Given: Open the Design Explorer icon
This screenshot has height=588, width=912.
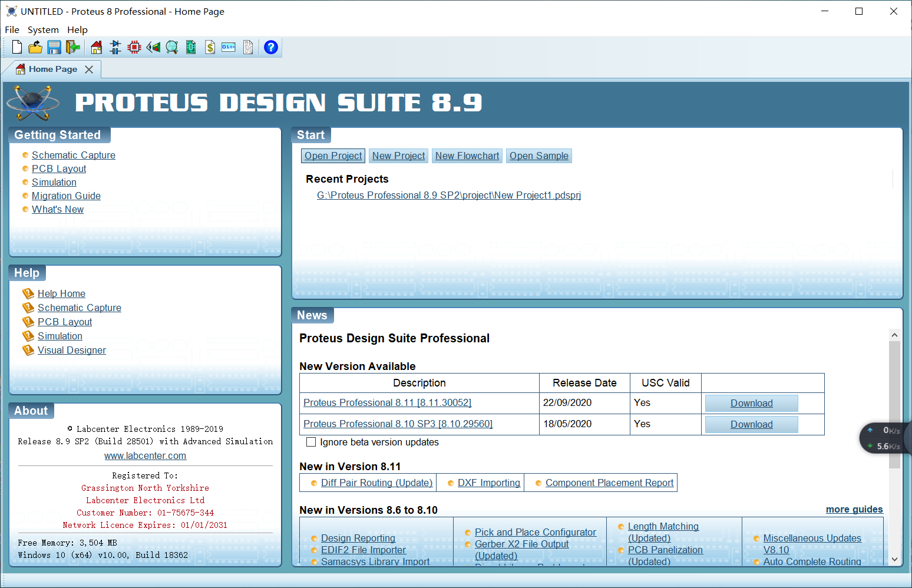Looking at the screenshot, I should [x=191, y=47].
